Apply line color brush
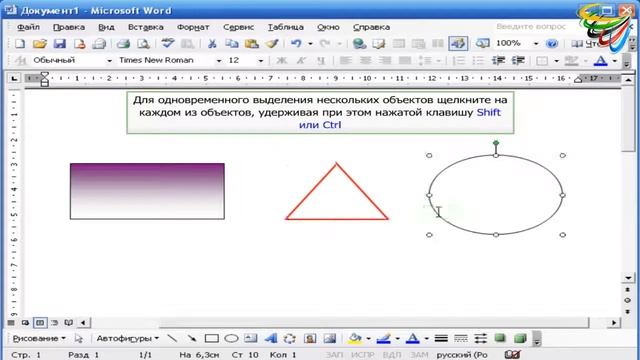This screenshot has width=640, height=360. [383, 338]
